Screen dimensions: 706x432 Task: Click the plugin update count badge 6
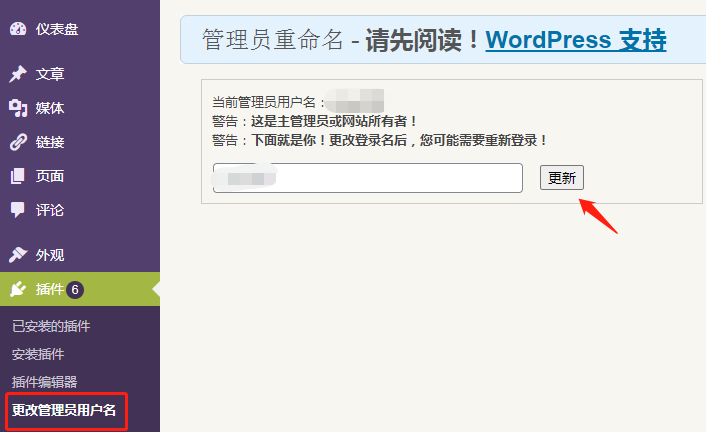pos(75,289)
